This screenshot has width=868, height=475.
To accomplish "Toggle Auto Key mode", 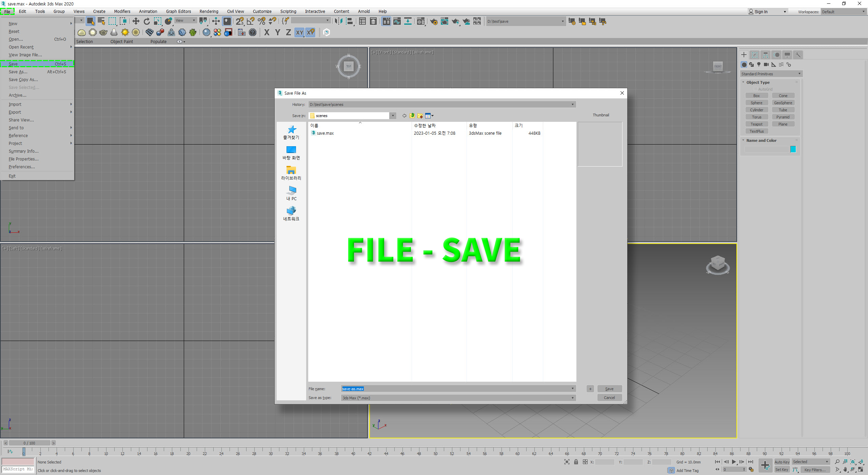I will point(782,462).
